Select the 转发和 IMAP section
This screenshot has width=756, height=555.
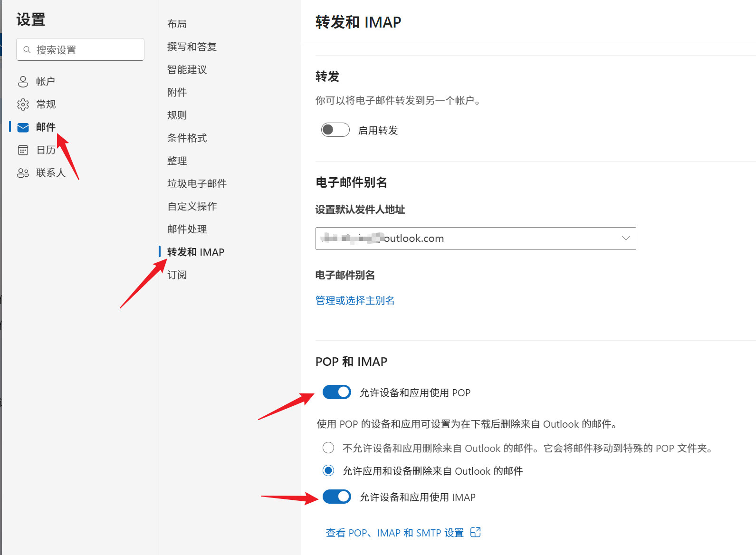point(196,252)
